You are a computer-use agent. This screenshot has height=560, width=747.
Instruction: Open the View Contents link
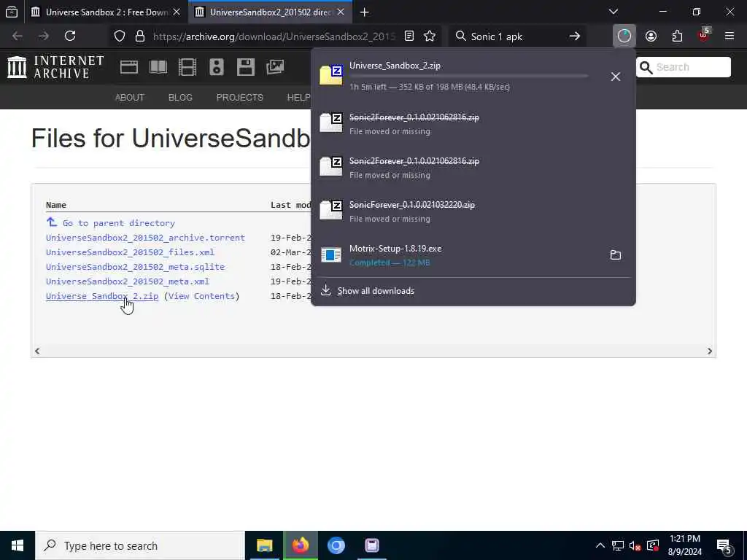[201, 296]
